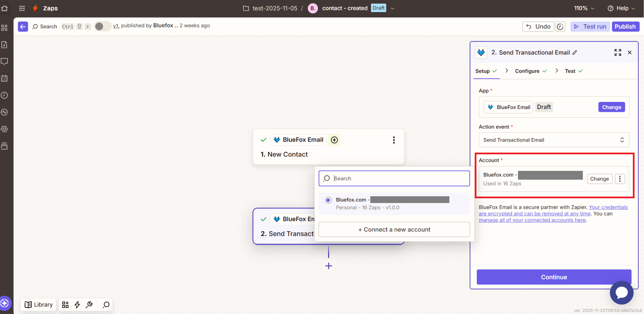Viewport: 644px width, 314px height.
Task: Toggle the Draft status badge chevron
Action: coord(392,8)
